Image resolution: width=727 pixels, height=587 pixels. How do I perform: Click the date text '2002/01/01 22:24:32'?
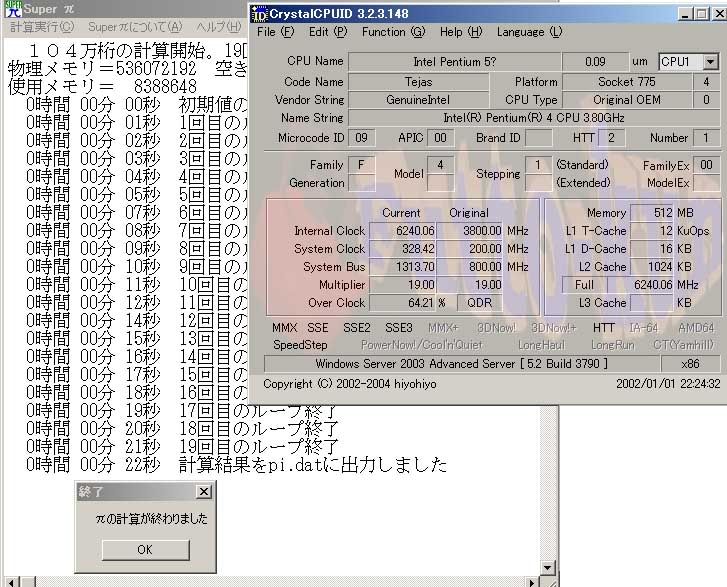click(668, 384)
